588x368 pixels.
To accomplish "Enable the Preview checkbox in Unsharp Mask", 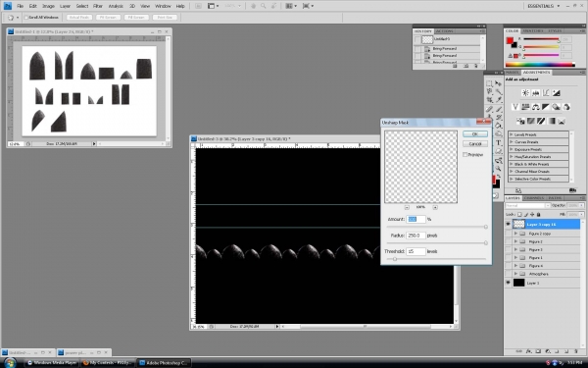I will (465, 154).
